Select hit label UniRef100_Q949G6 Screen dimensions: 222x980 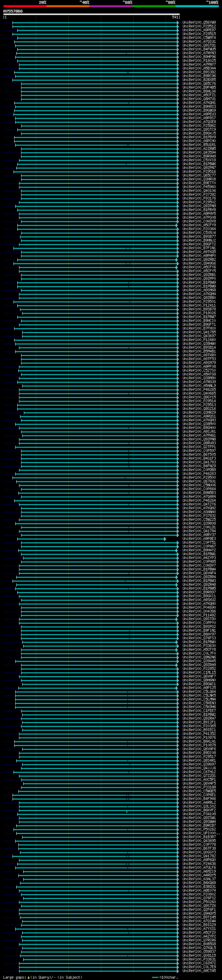[199, 263]
